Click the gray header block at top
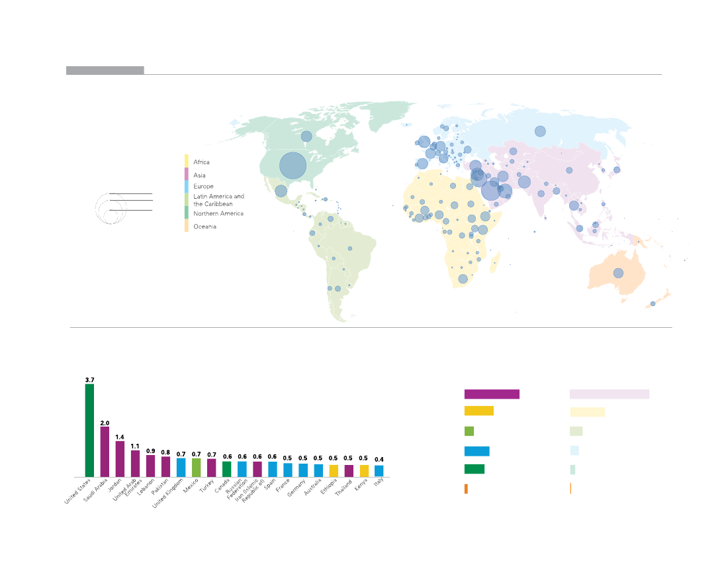The image size is (728, 563). pos(105,70)
